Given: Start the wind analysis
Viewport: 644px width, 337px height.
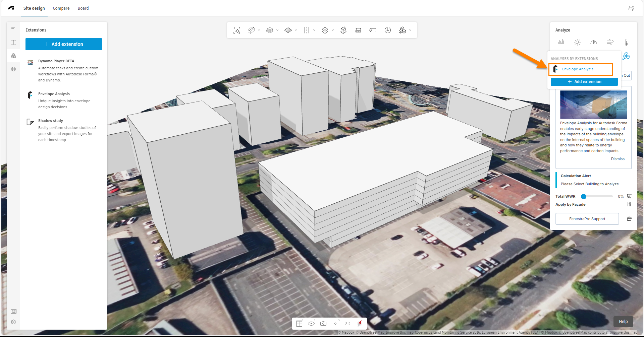Looking at the screenshot, I should (610, 42).
